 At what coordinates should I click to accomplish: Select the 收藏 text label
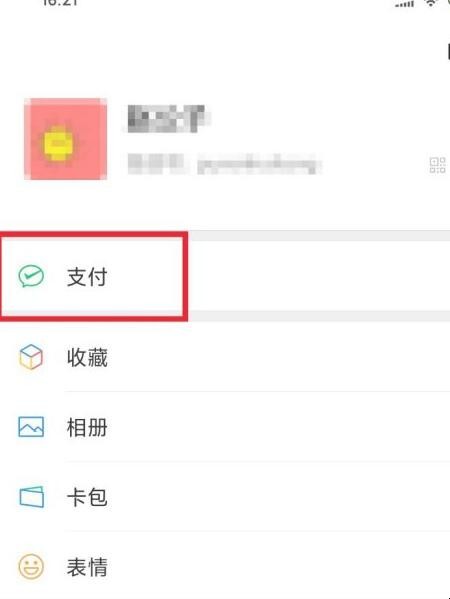(87, 358)
